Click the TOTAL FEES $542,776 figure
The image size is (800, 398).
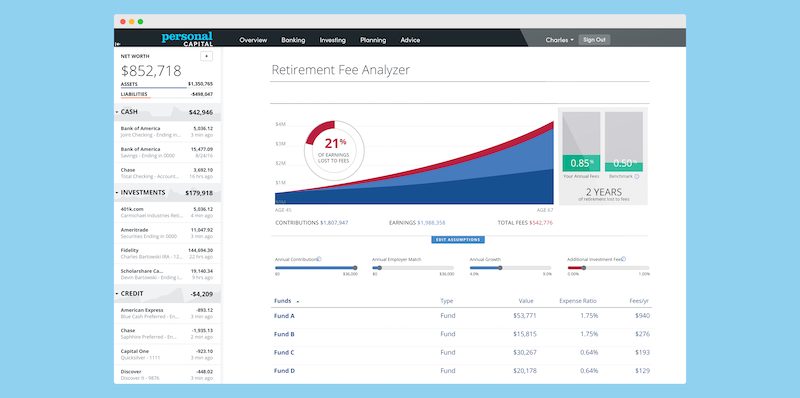click(525, 223)
